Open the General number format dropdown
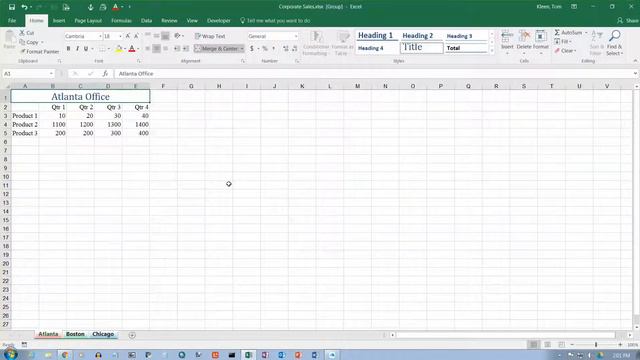640x360 pixels. point(296,36)
